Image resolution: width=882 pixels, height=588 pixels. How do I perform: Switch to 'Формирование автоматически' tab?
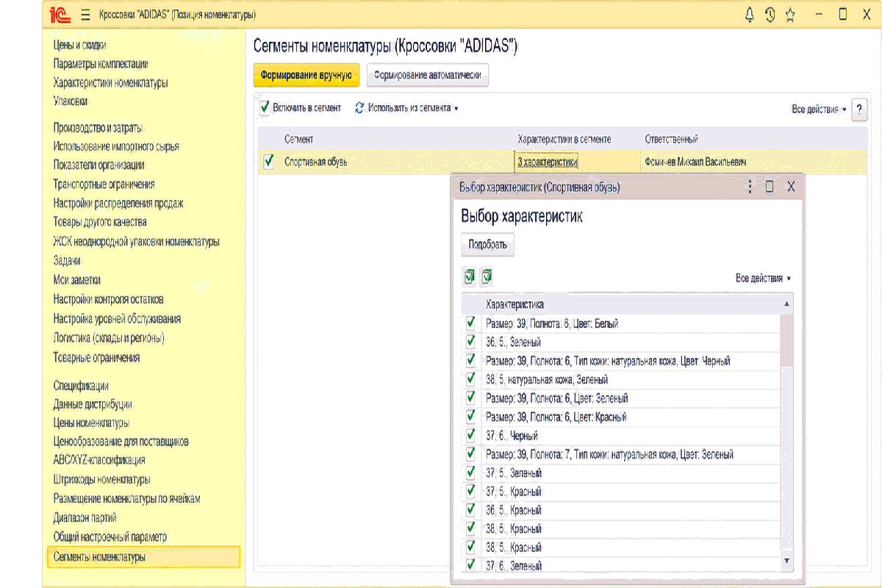pos(427,75)
